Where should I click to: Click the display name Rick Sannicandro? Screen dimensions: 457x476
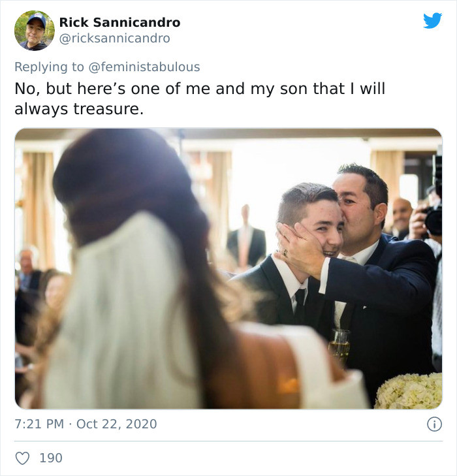click(x=119, y=22)
